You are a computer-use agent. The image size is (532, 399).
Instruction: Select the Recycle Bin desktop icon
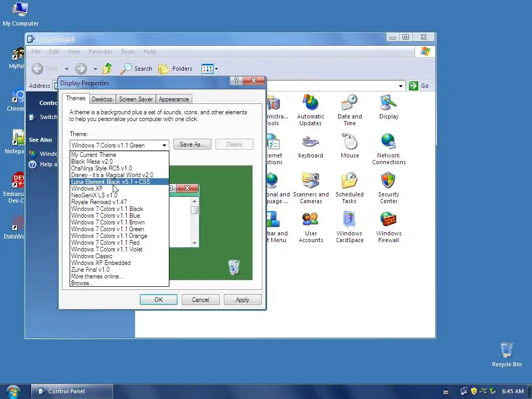point(507,355)
